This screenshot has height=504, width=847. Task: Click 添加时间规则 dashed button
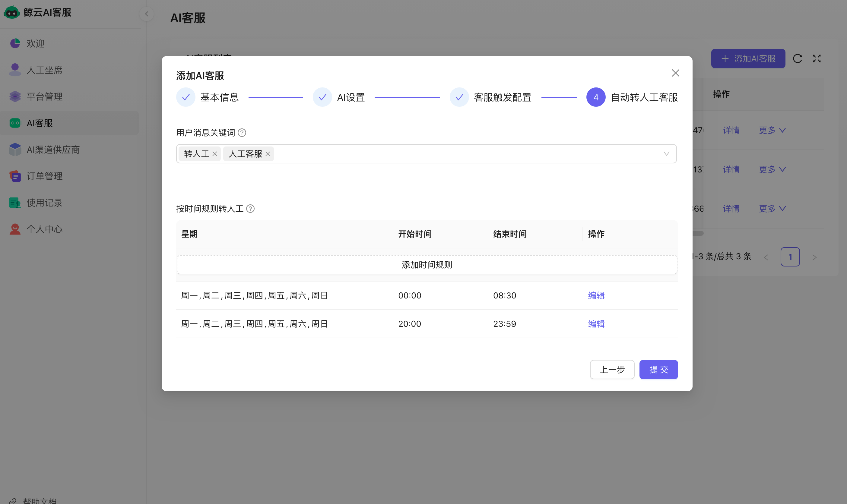(x=427, y=265)
